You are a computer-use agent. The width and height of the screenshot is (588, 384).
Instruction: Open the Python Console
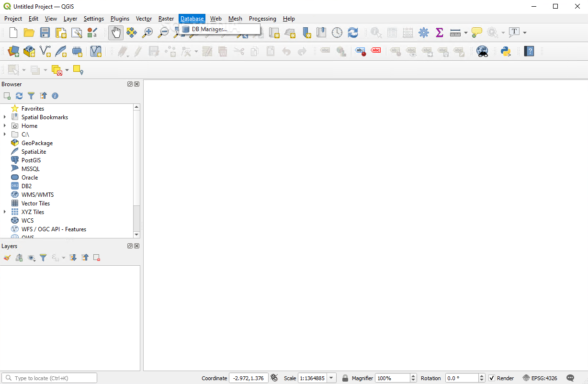point(506,51)
